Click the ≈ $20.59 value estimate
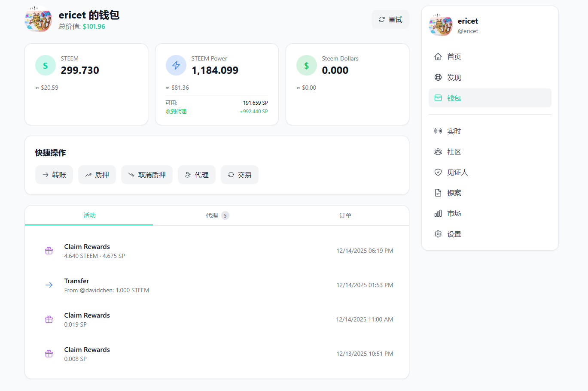The height and width of the screenshot is (391, 588). point(47,88)
